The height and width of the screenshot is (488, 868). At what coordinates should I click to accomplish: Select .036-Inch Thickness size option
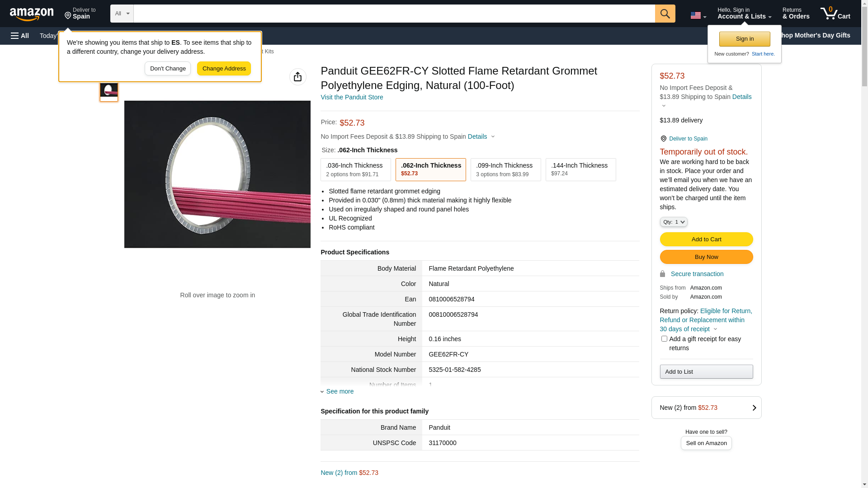[355, 169]
